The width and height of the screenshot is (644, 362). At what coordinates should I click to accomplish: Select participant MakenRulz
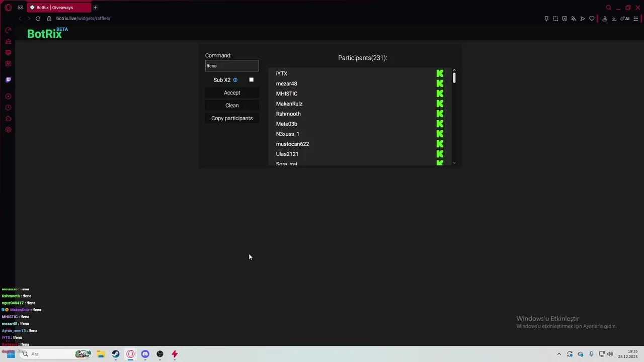point(289,104)
